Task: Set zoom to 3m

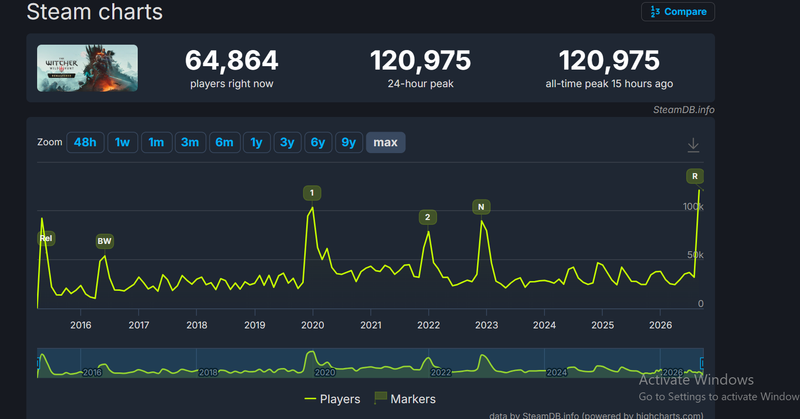Action: (190, 142)
